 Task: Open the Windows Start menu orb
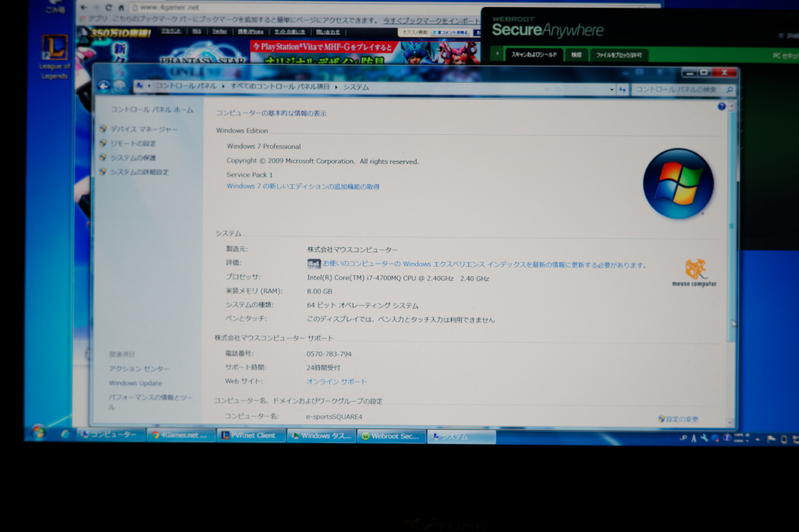[37, 433]
